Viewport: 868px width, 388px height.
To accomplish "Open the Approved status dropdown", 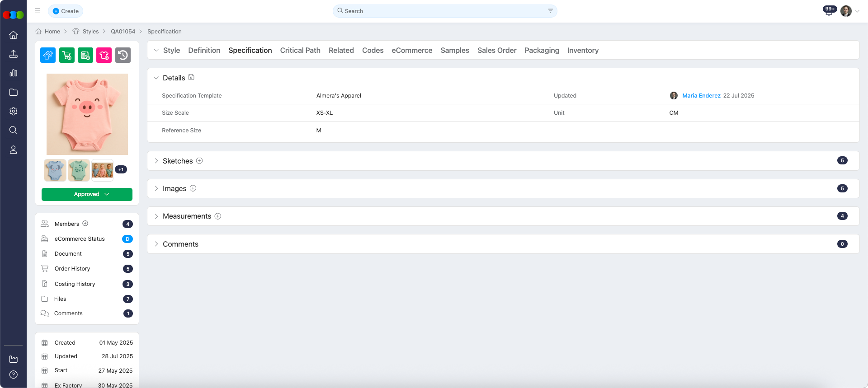I will pos(87,194).
